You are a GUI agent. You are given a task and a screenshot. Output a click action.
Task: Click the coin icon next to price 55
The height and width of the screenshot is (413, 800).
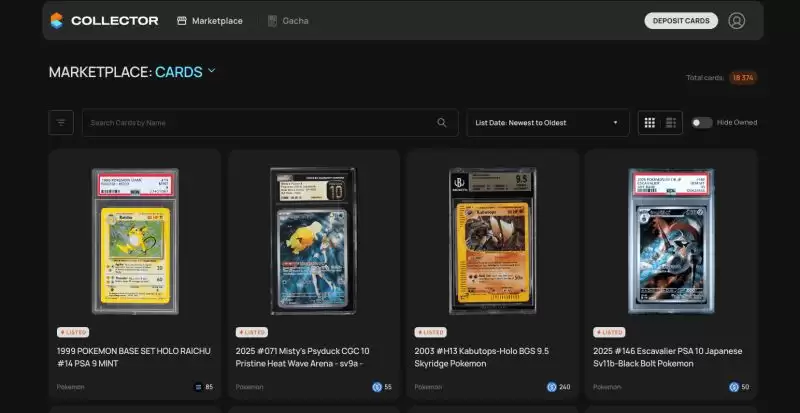[377, 387]
